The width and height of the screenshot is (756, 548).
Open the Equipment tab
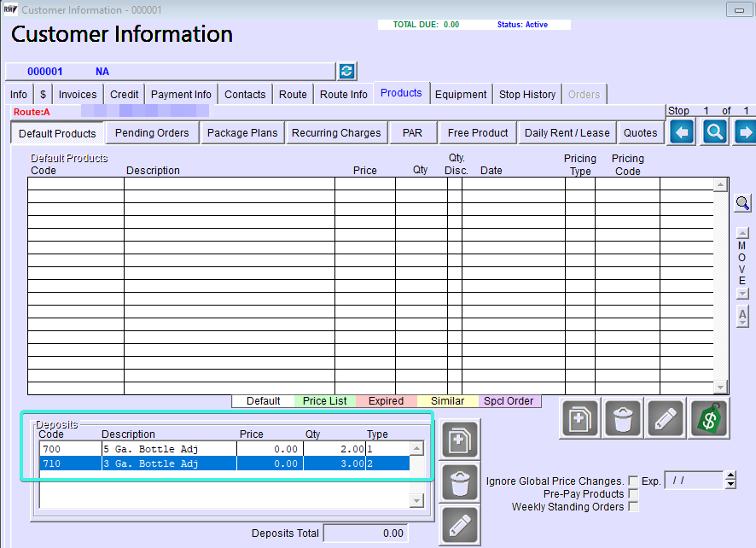coord(461,95)
